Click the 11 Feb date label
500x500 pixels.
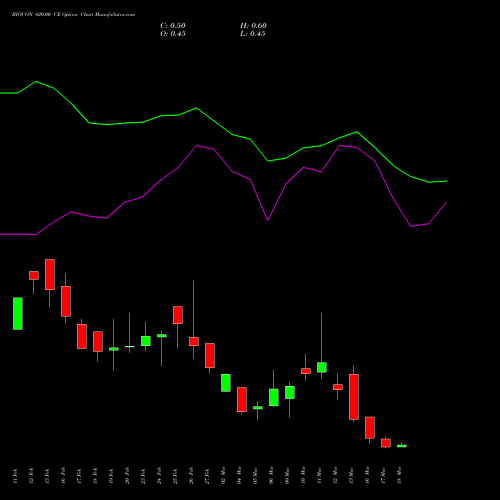tap(16, 476)
